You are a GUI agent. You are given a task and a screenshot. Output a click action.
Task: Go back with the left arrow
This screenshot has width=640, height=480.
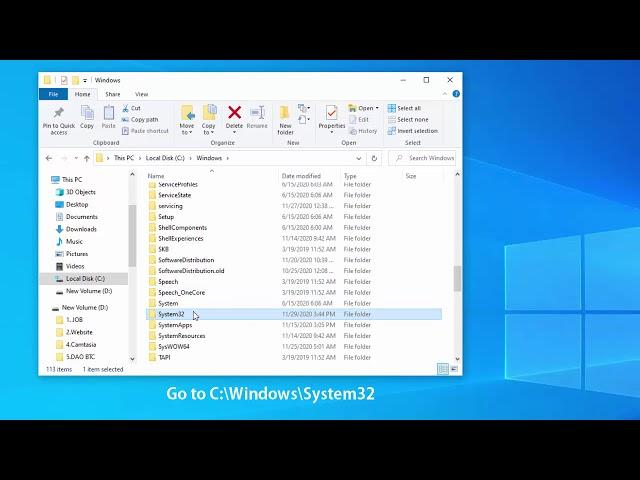tap(49, 158)
